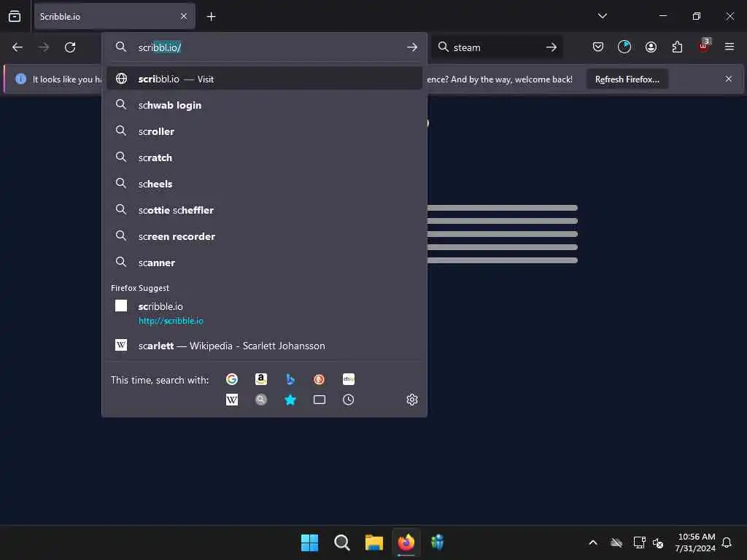
Task: Open the Extensions puzzle icon
Action: (x=677, y=47)
